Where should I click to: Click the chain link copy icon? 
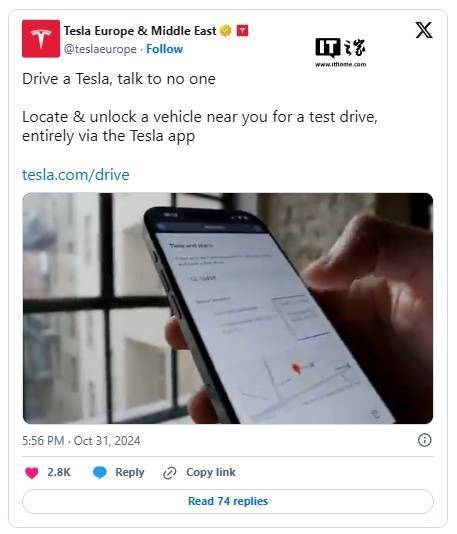[170, 473]
